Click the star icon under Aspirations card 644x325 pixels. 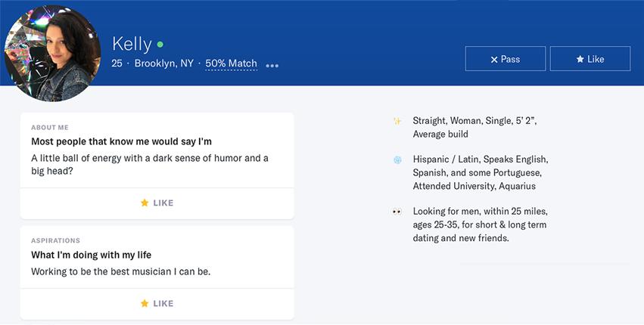(145, 303)
